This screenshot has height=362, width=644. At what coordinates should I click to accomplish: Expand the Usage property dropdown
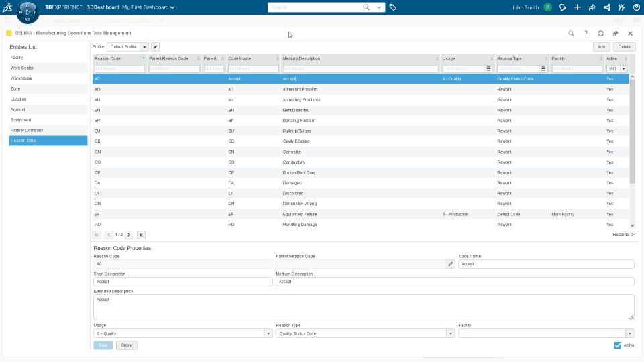coord(268,333)
